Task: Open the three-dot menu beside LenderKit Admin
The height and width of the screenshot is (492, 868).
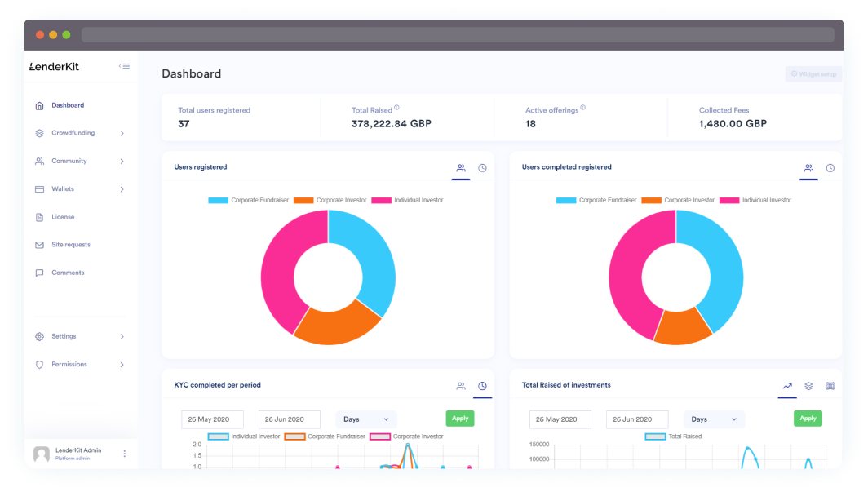Action: coord(125,454)
